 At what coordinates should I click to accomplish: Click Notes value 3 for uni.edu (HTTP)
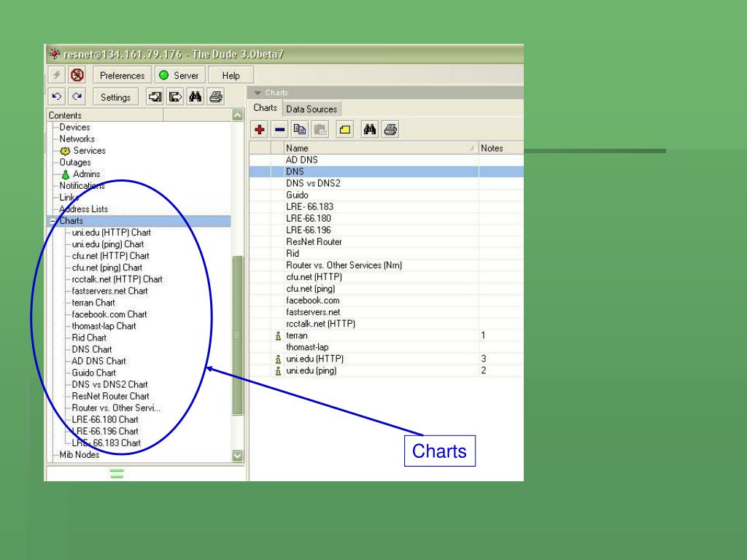(x=484, y=359)
